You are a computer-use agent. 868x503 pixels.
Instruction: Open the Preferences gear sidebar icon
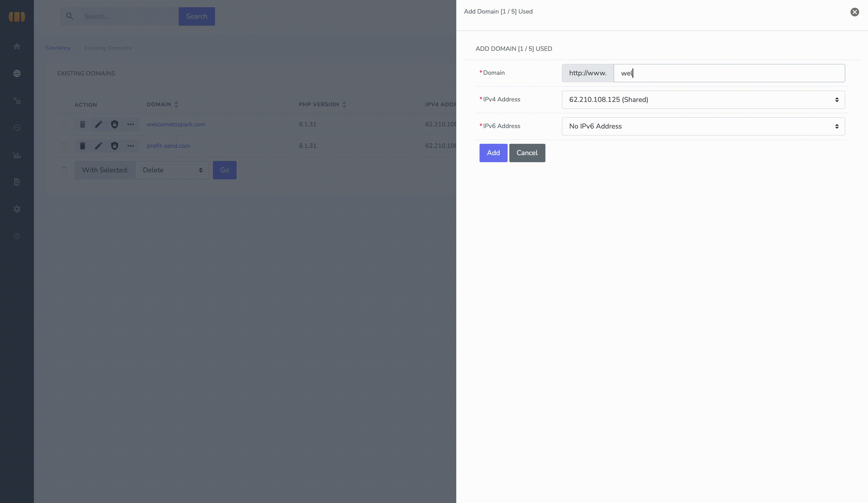coord(17,209)
